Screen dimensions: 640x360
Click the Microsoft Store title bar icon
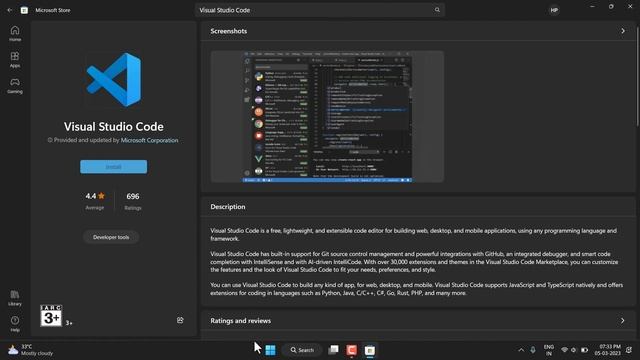pyautogui.click(x=24, y=10)
